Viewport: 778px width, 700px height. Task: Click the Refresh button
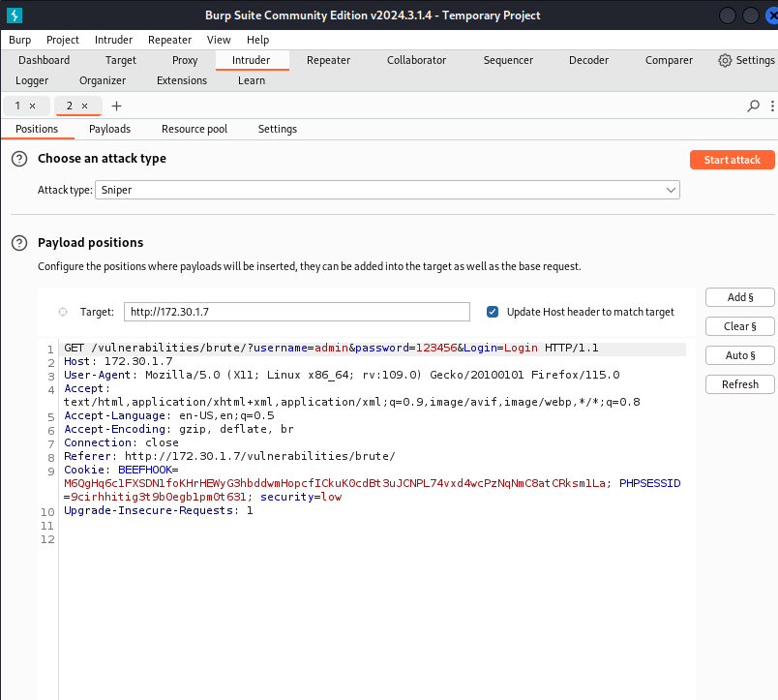pyautogui.click(x=740, y=384)
